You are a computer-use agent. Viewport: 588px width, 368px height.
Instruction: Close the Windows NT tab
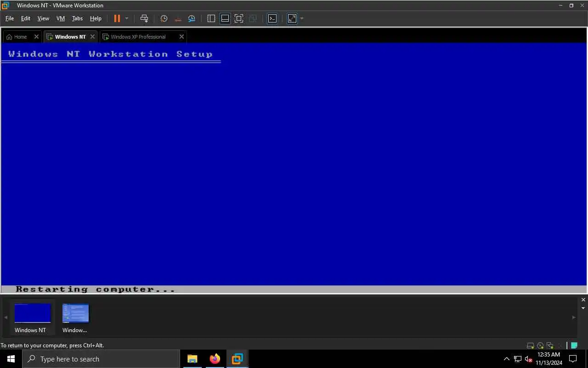(92, 37)
